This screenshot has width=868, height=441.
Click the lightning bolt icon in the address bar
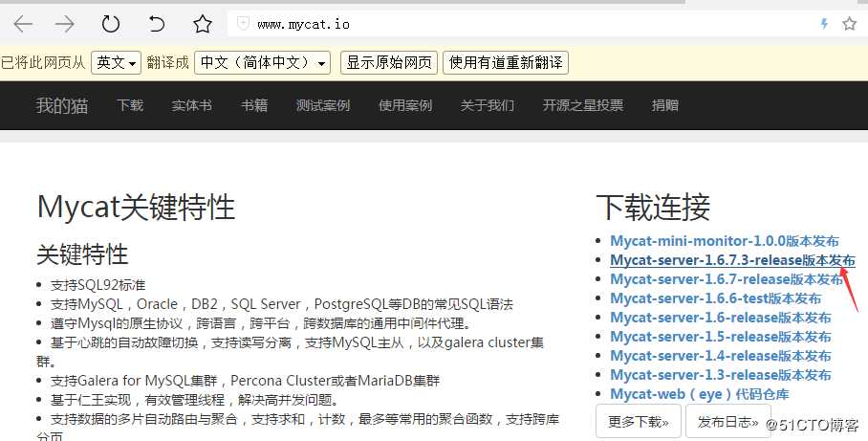point(824,24)
